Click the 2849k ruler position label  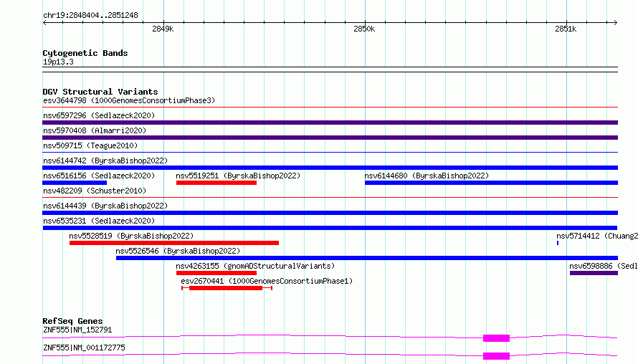(162, 29)
